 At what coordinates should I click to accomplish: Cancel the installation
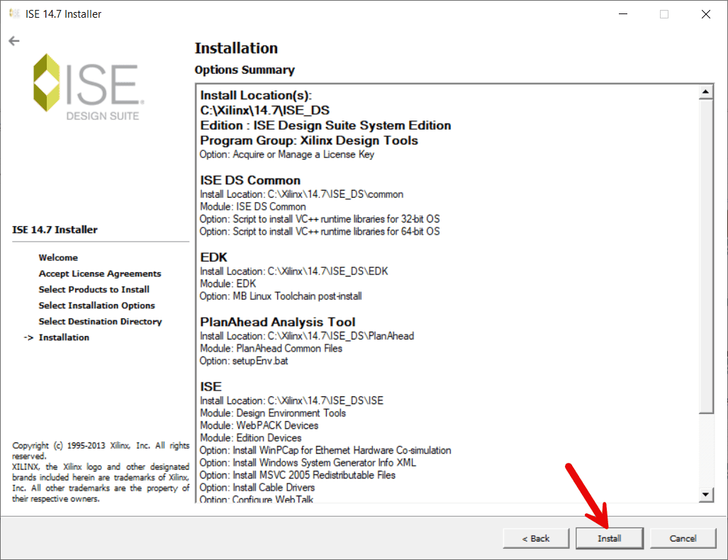tap(683, 538)
